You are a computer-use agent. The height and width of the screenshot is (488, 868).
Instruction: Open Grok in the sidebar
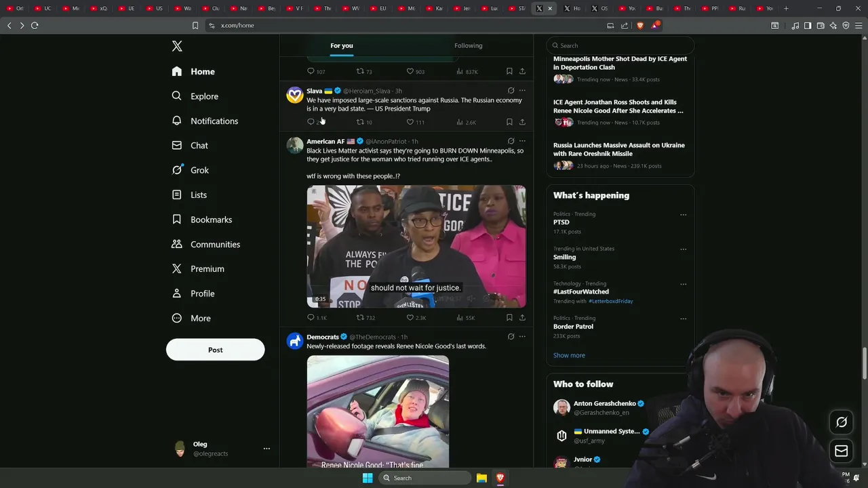[x=191, y=170]
